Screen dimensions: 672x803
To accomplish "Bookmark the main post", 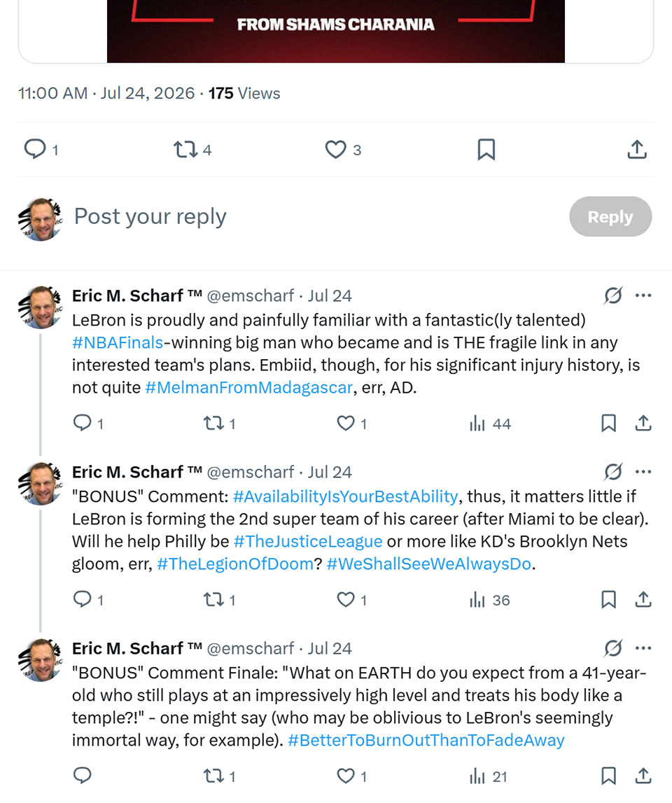I will [486, 150].
